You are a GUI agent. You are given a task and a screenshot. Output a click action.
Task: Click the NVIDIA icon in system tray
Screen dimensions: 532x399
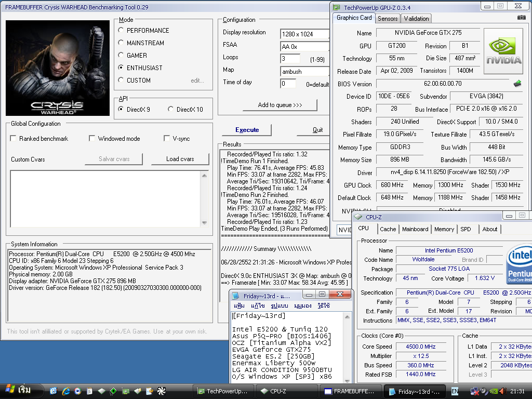[494, 391]
